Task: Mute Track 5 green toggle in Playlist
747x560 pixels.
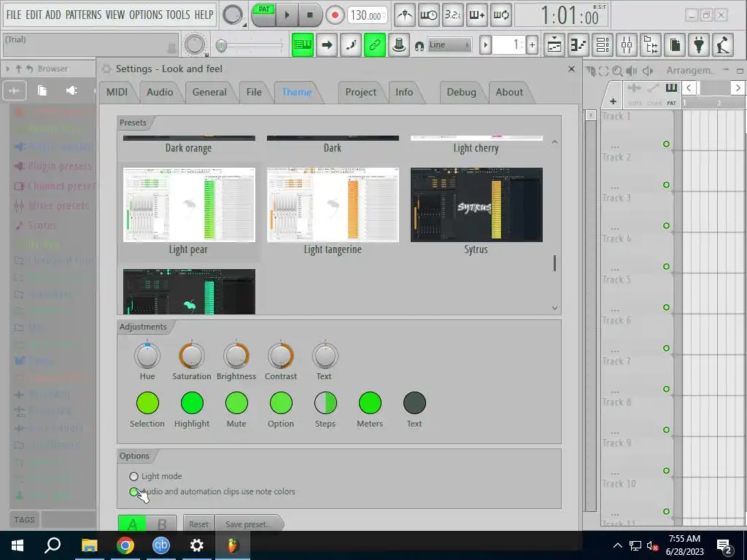Action: point(666,307)
